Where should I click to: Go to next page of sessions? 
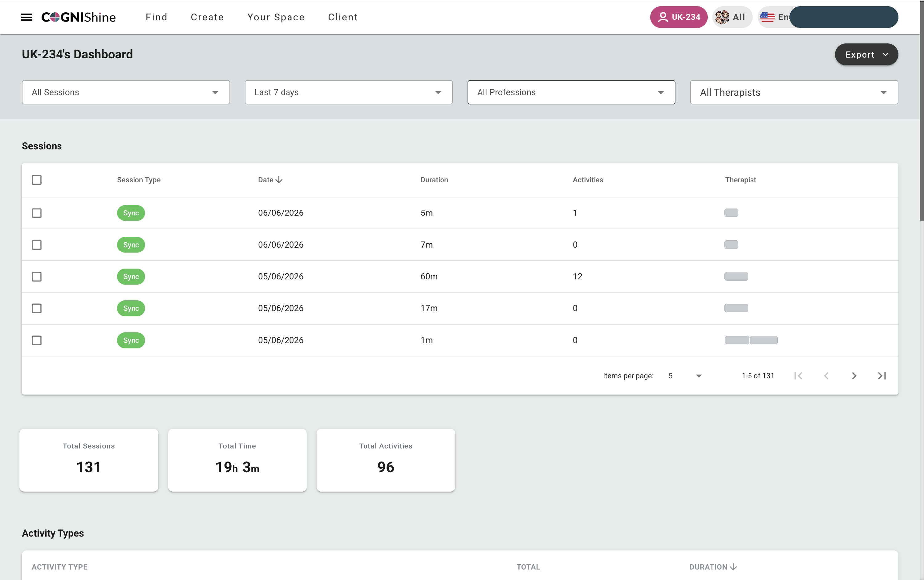pos(854,376)
